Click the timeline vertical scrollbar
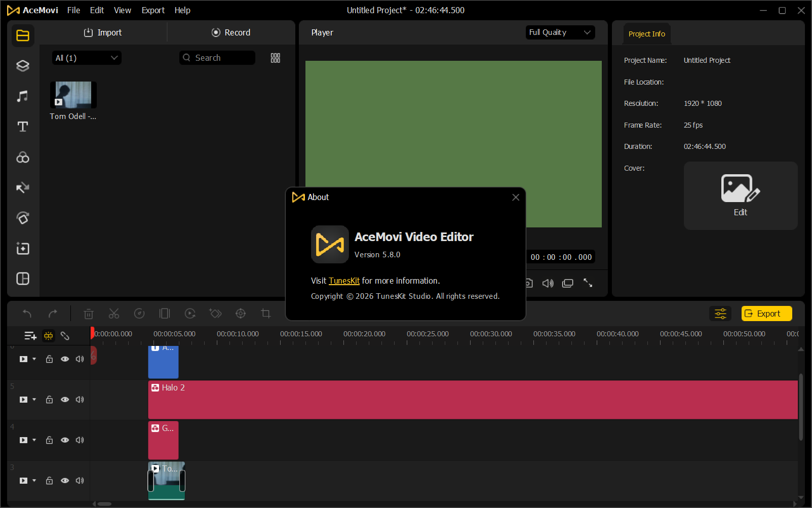This screenshot has width=812, height=508. pos(801,407)
